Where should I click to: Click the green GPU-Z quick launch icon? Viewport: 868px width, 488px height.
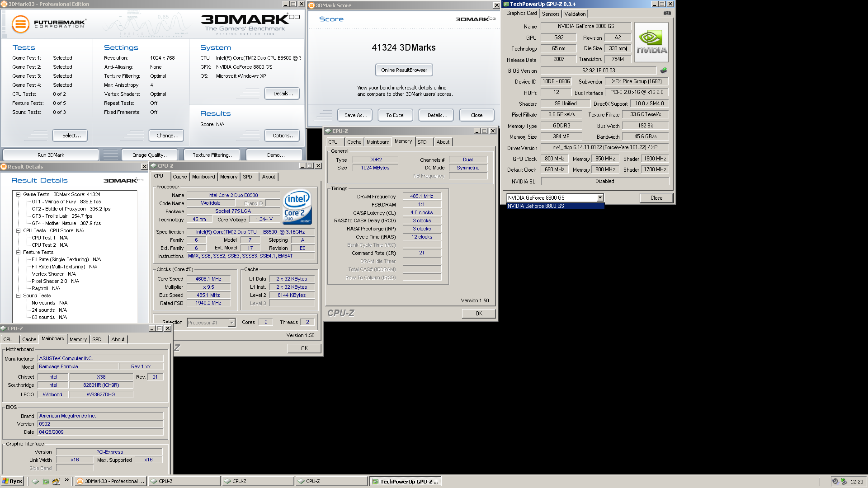[46, 481]
